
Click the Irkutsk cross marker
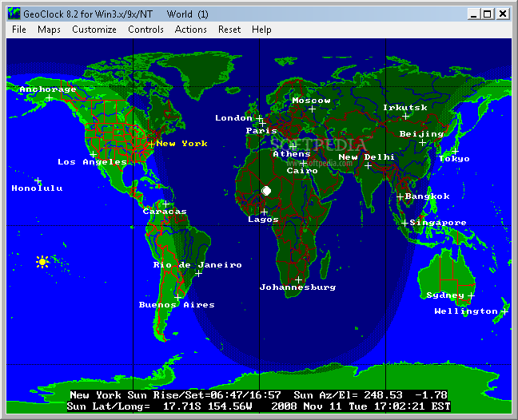click(x=405, y=116)
